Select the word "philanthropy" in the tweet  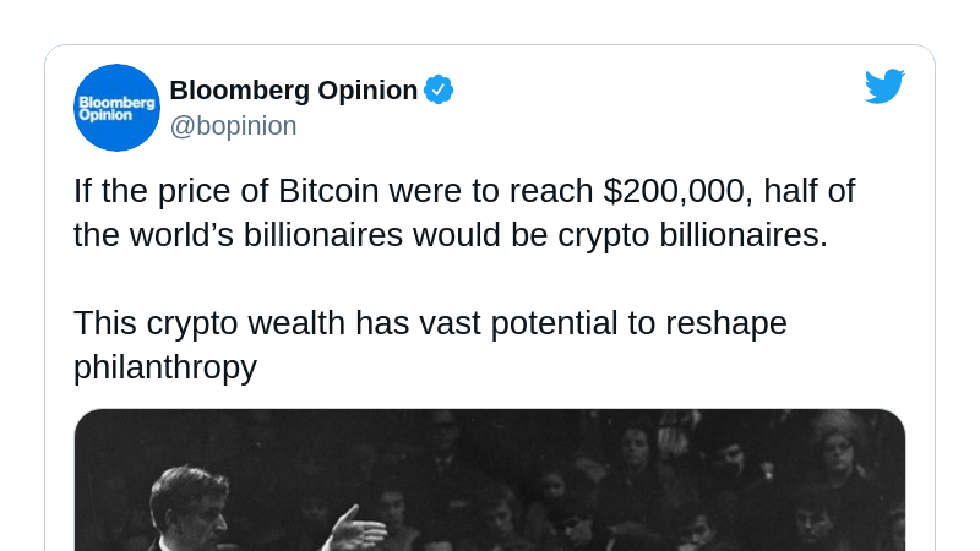point(165,367)
